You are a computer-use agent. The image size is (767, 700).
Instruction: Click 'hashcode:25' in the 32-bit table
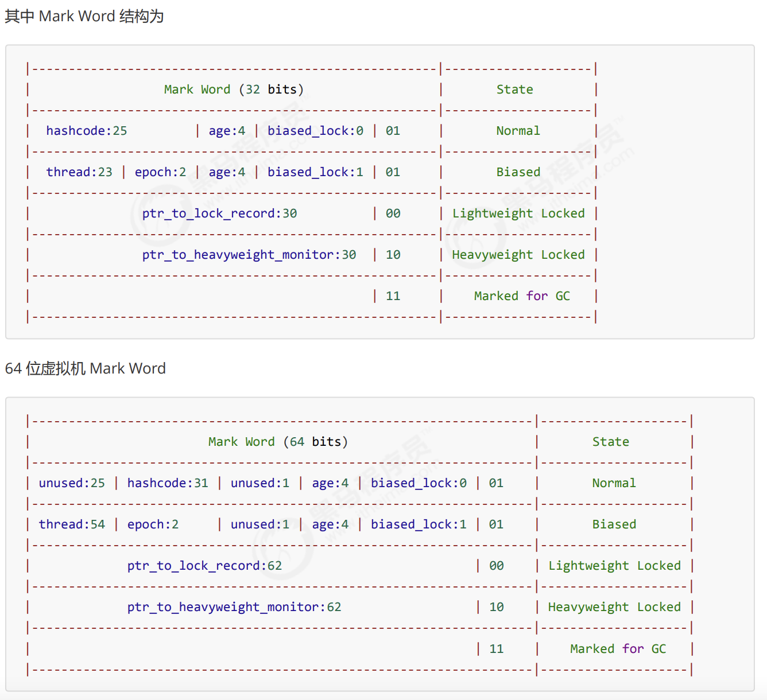click(x=87, y=131)
